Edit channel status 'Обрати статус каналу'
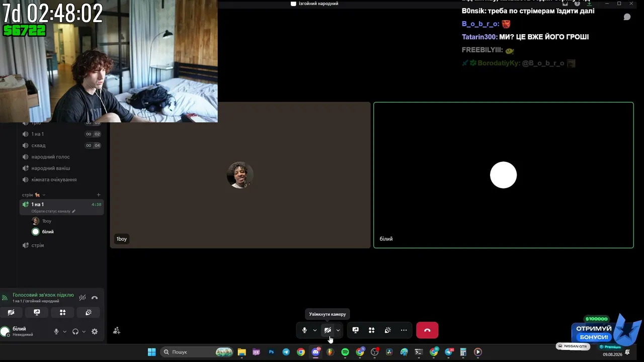644x362 pixels. coord(53,211)
